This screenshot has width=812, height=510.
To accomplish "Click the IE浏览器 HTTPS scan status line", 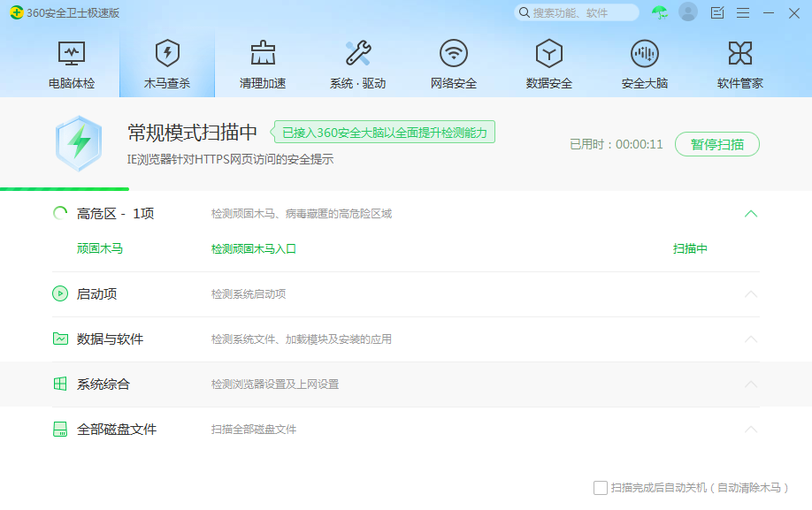I will (231, 159).
